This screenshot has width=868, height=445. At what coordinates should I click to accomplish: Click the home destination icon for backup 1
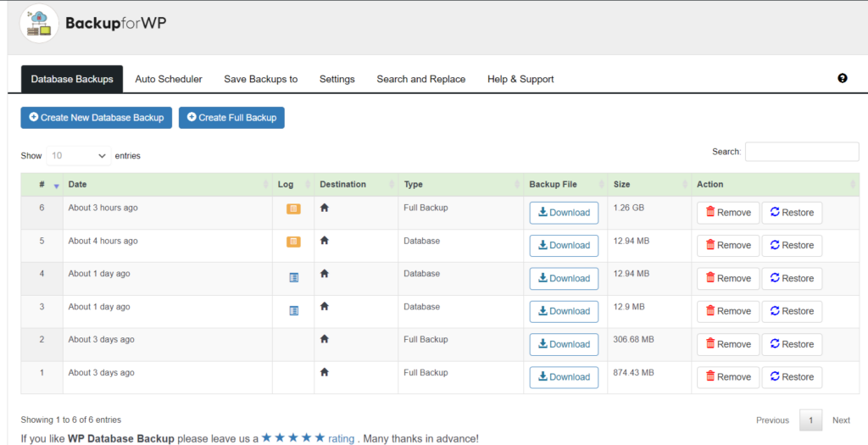pos(325,372)
